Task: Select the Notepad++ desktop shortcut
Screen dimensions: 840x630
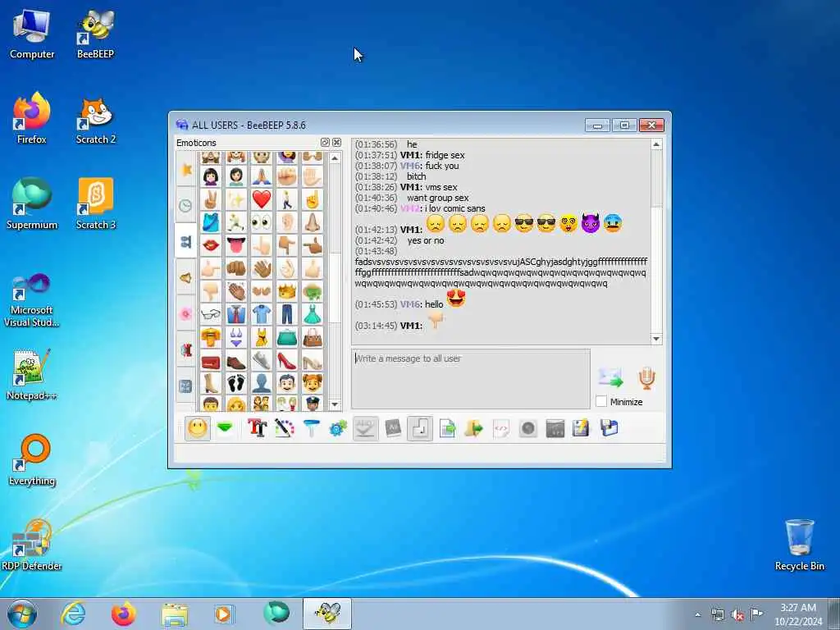Action: [x=32, y=375]
